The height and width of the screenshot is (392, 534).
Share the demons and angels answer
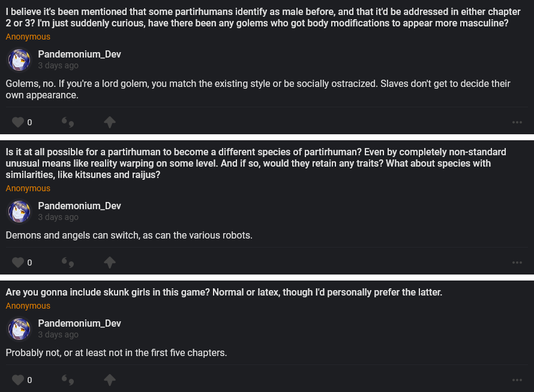point(109,263)
